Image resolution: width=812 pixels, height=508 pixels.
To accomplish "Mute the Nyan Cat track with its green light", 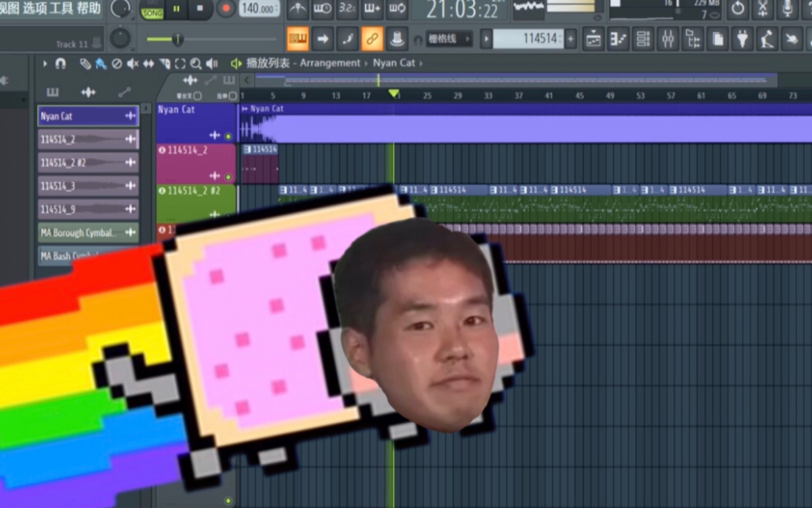I will click(x=228, y=136).
